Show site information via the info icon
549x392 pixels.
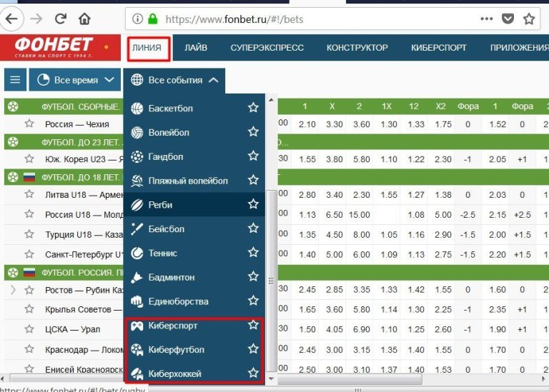tap(137, 19)
